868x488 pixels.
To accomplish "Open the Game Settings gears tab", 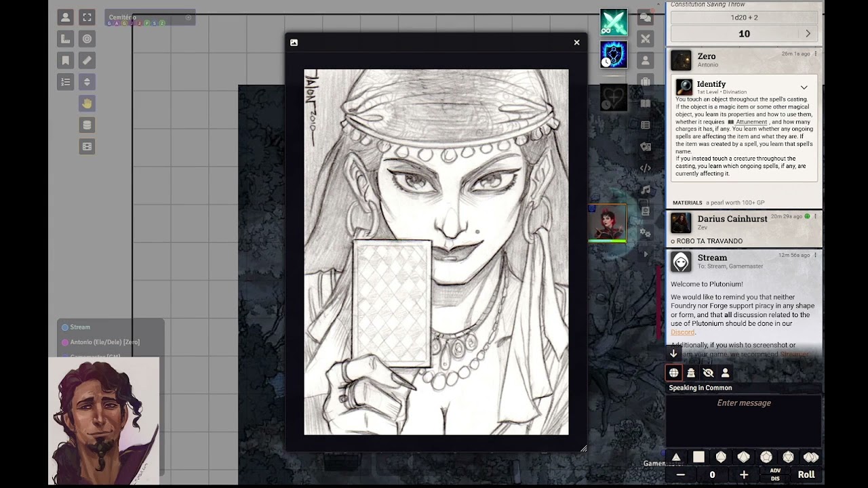I will click(646, 233).
